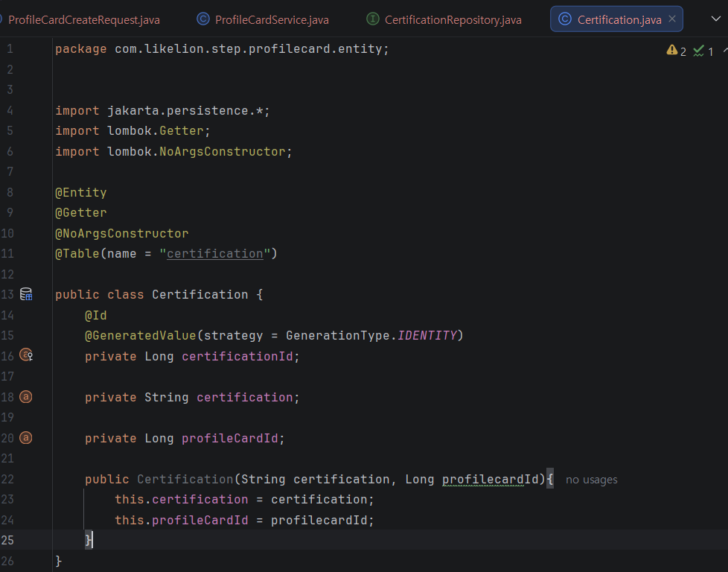Click the Certification constructor name on line 22
This screenshot has height=572, width=728.
coord(185,479)
